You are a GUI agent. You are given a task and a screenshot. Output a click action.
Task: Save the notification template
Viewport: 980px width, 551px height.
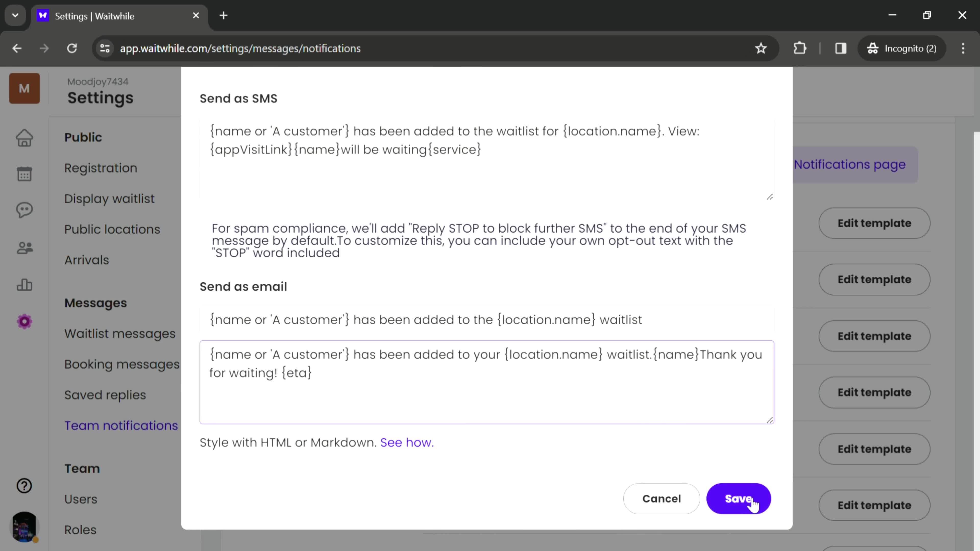pyautogui.click(x=738, y=498)
